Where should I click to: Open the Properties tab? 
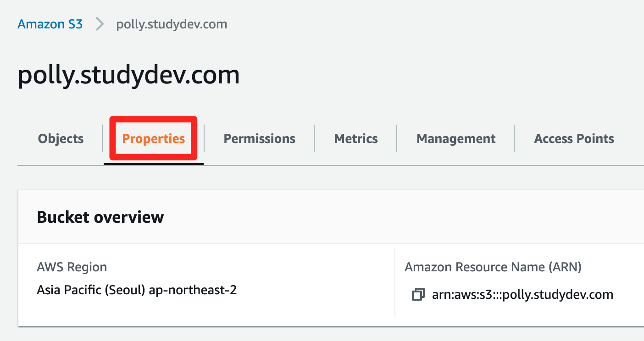click(x=154, y=138)
